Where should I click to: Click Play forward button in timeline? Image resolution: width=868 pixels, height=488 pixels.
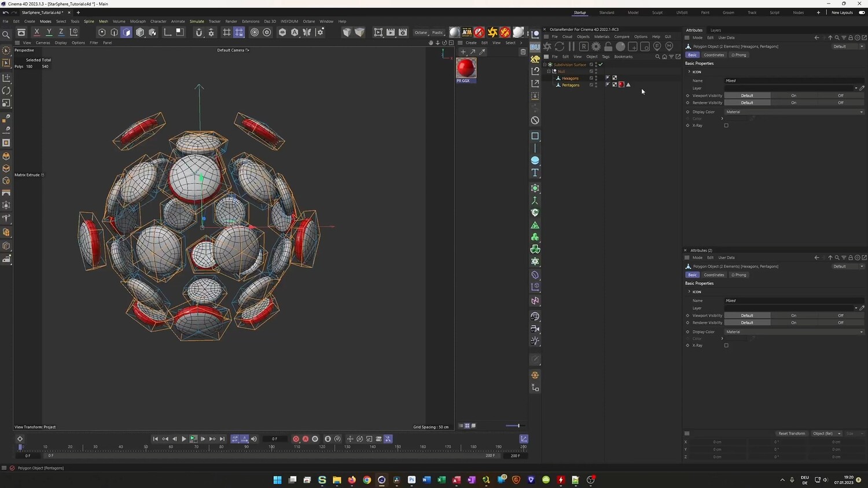coord(184,439)
